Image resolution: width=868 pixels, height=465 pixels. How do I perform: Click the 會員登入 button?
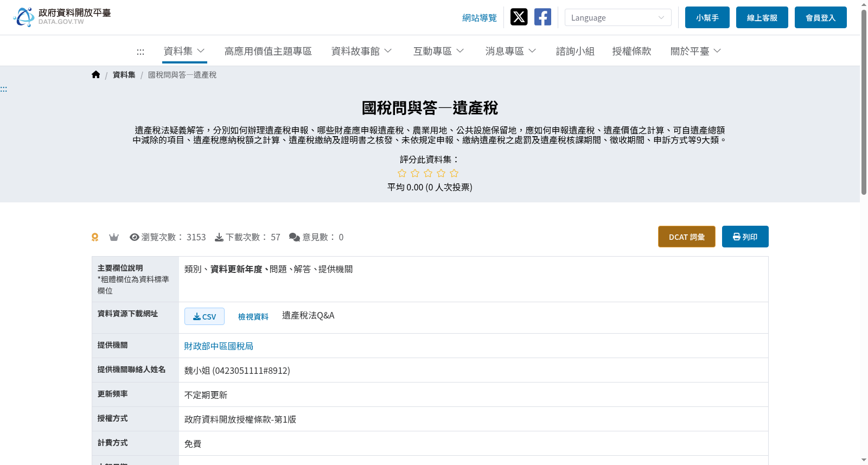821,17
